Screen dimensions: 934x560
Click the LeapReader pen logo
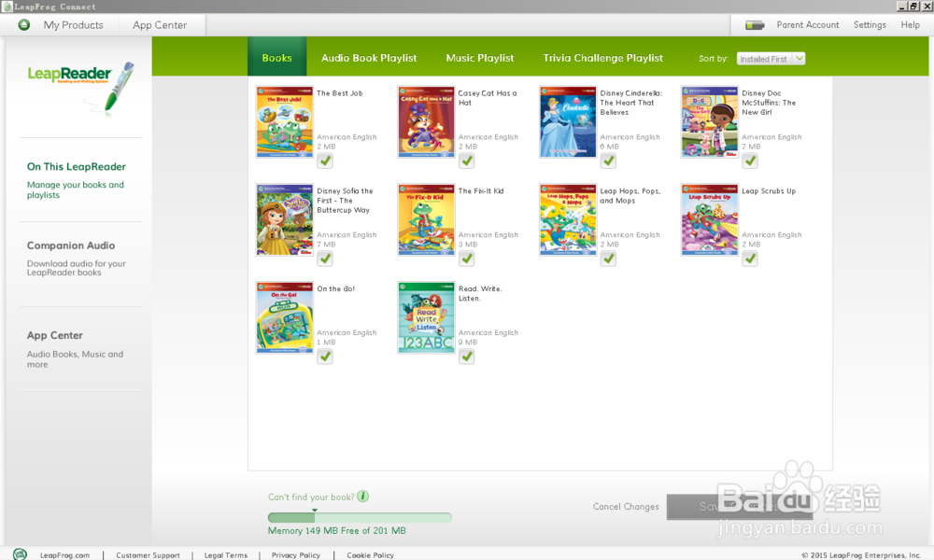click(x=80, y=88)
